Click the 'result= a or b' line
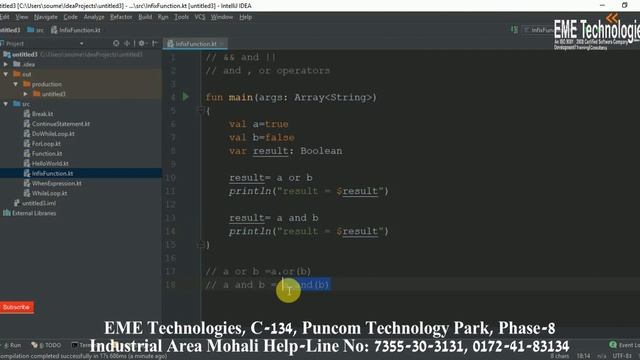 pyautogui.click(x=271, y=178)
